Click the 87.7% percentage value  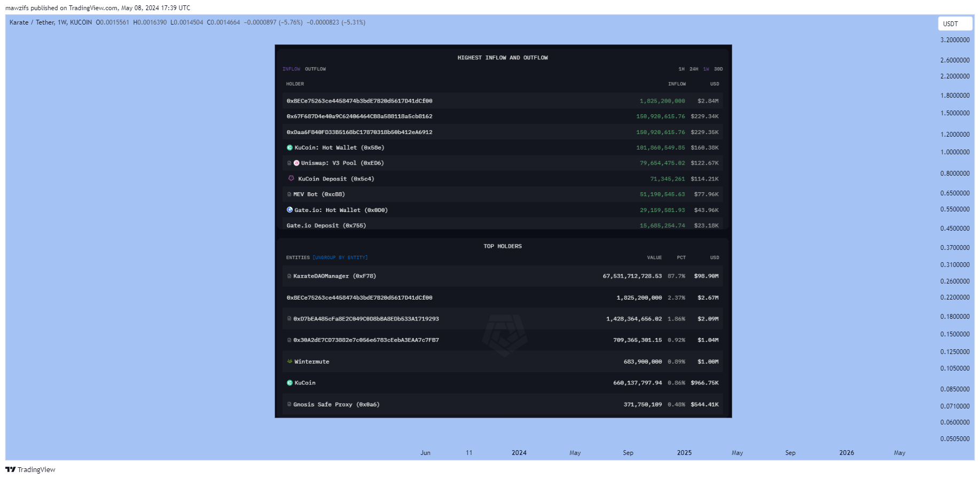[676, 276]
